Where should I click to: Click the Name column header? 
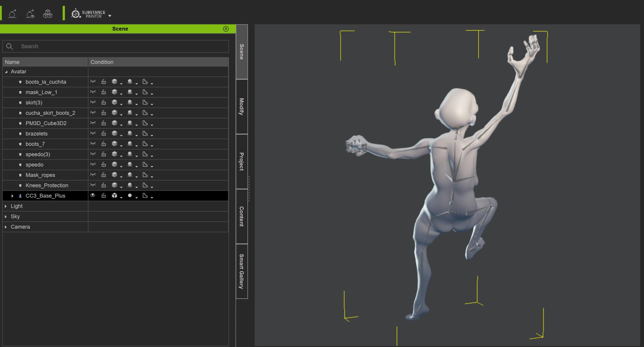(45, 62)
